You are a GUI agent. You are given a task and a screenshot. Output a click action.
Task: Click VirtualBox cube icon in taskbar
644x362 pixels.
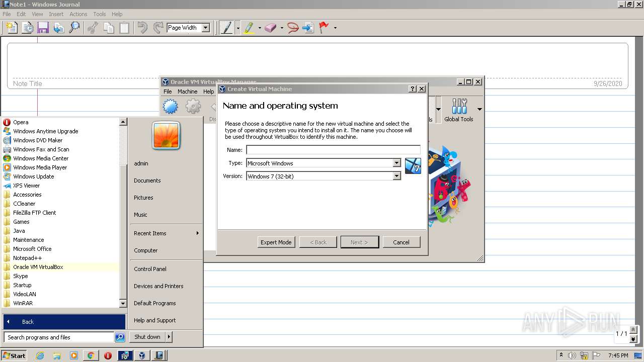click(x=142, y=355)
